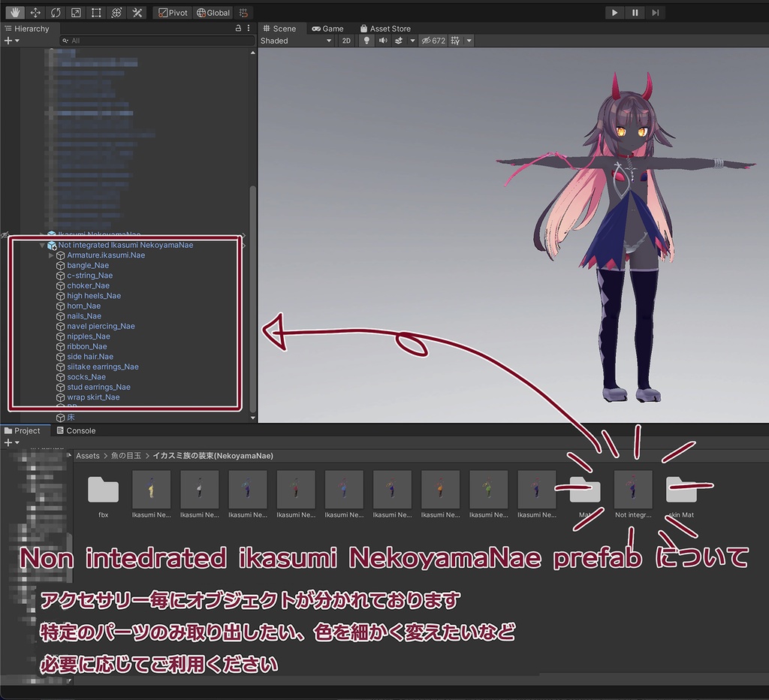Image resolution: width=769 pixels, height=700 pixels.
Task: Toggle 2D view mode
Action: pos(346,41)
